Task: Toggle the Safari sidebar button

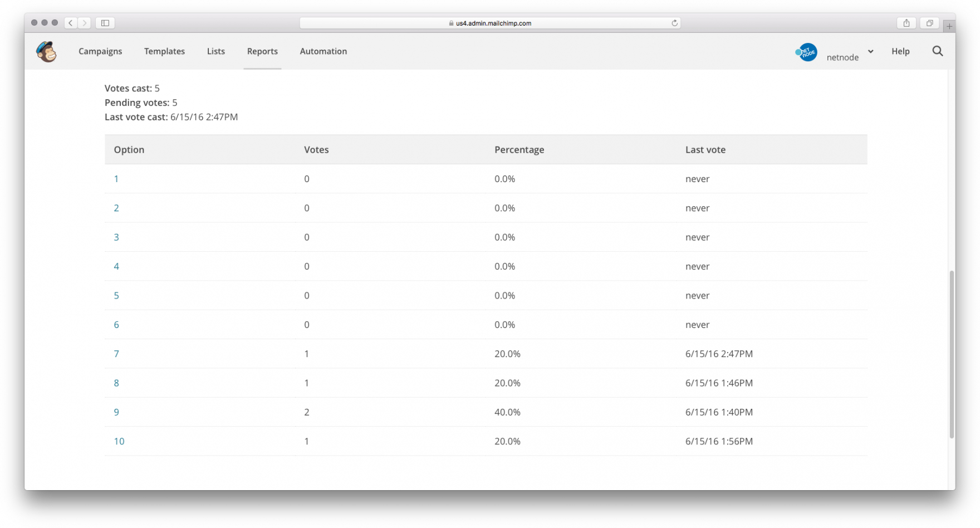Action: (105, 23)
